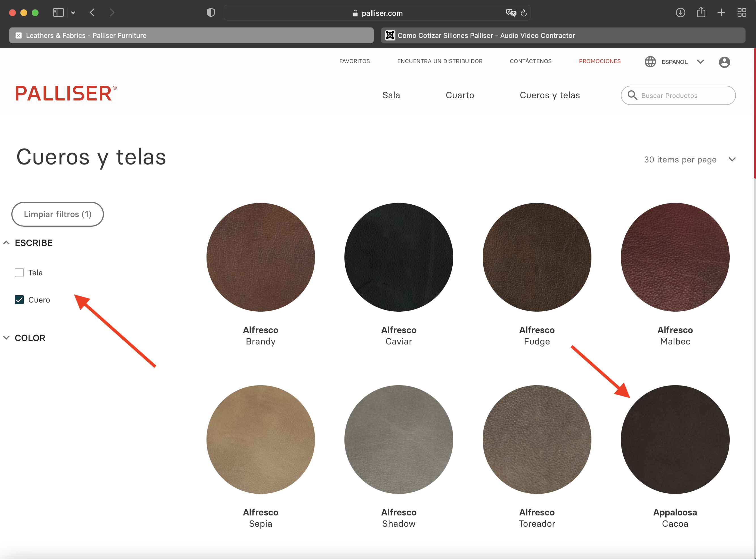Image resolution: width=756 pixels, height=559 pixels.
Task: Open the share menu
Action: 701,12
